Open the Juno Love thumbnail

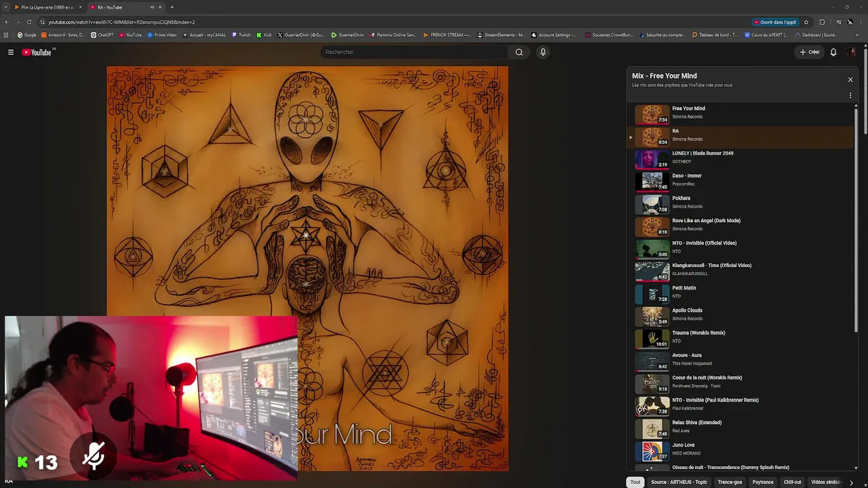pos(652,451)
